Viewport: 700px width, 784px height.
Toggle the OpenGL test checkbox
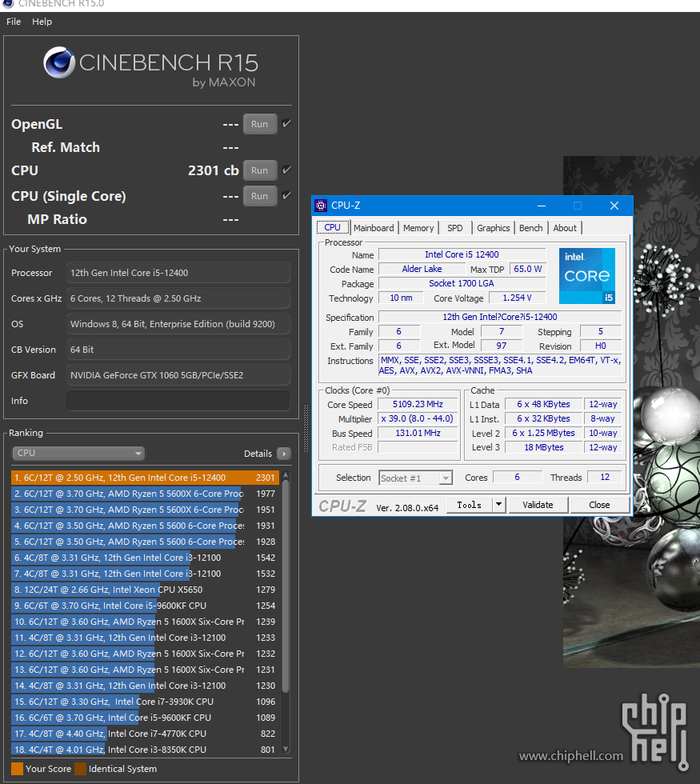pyautogui.click(x=286, y=123)
